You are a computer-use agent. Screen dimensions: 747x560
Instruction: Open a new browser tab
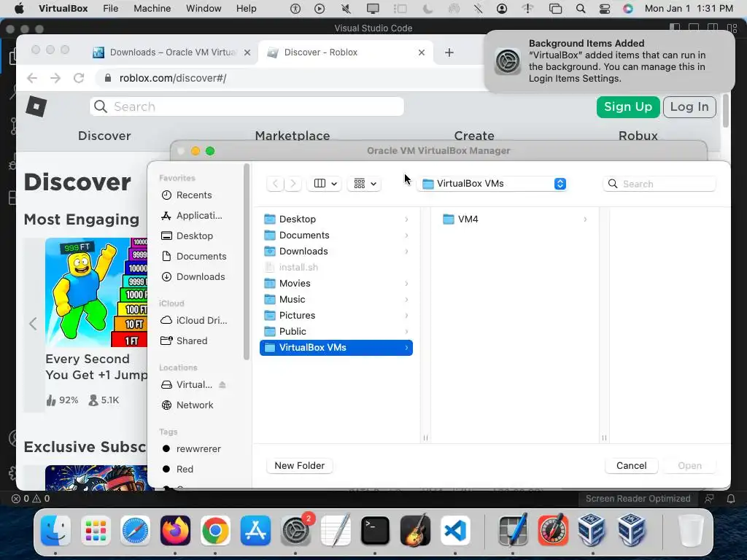pos(449,52)
